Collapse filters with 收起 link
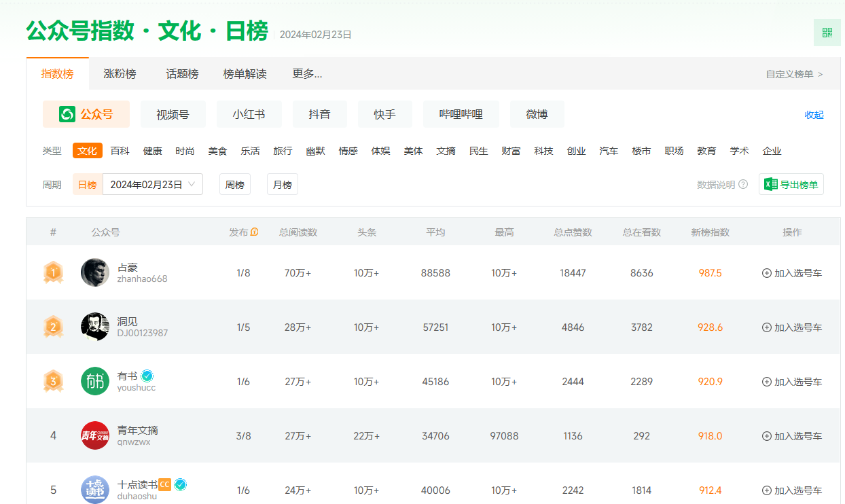Screen dimensions: 845x504 pyautogui.click(x=814, y=115)
